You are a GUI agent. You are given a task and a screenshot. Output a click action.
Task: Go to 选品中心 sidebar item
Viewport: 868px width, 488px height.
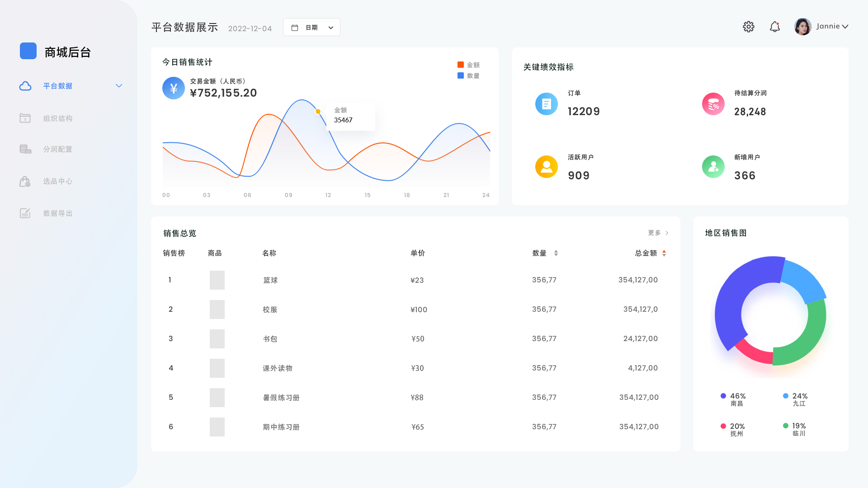pyautogui.click(x=57, y=181)
